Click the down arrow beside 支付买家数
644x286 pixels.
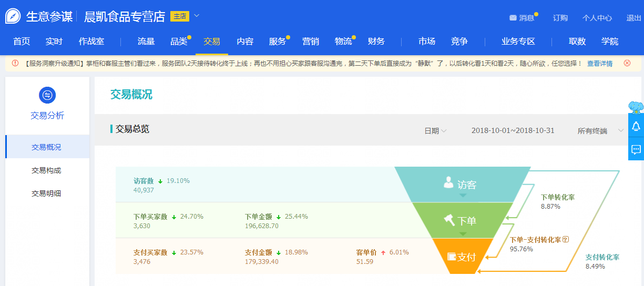(174, 253)
